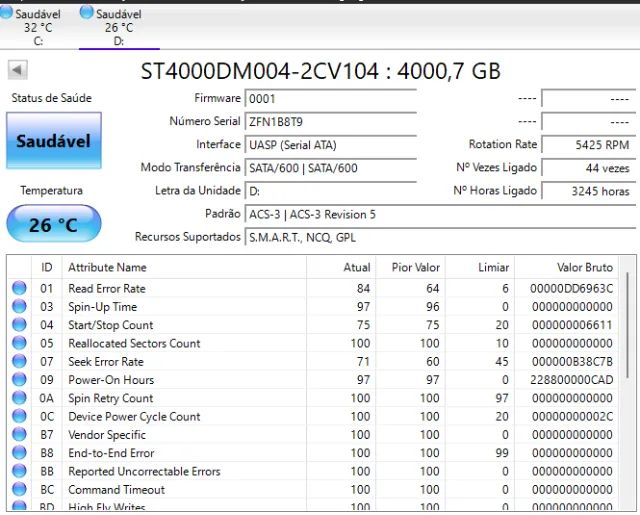Image resolution: width=640 pixels, height=515 pixels.
Task: Click the Pior Valor column header
Action: click(411, 267)
